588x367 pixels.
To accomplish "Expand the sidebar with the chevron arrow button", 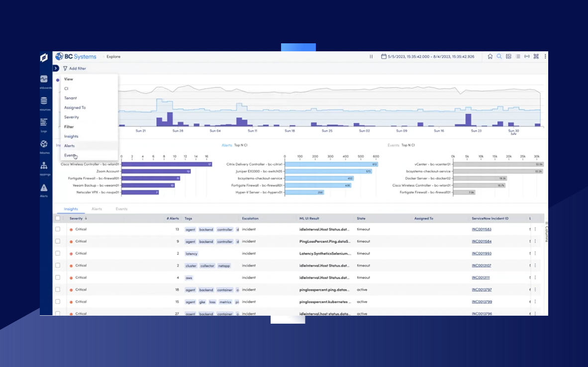I will [x=56, y=68].
